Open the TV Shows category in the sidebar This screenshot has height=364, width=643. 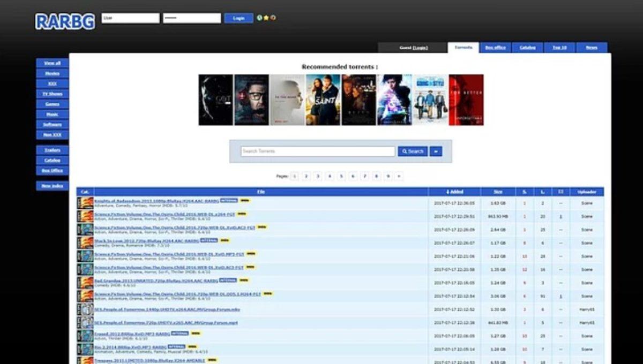[51, 93]
